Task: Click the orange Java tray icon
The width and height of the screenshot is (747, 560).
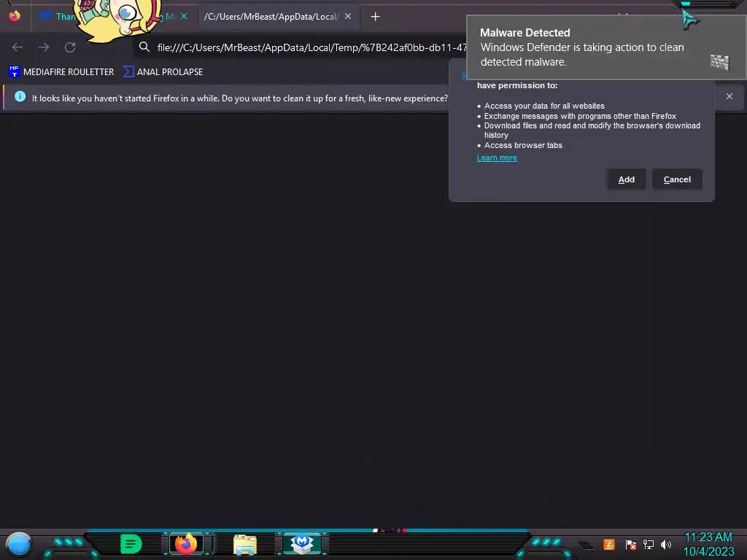Action: tap(609, 544)
